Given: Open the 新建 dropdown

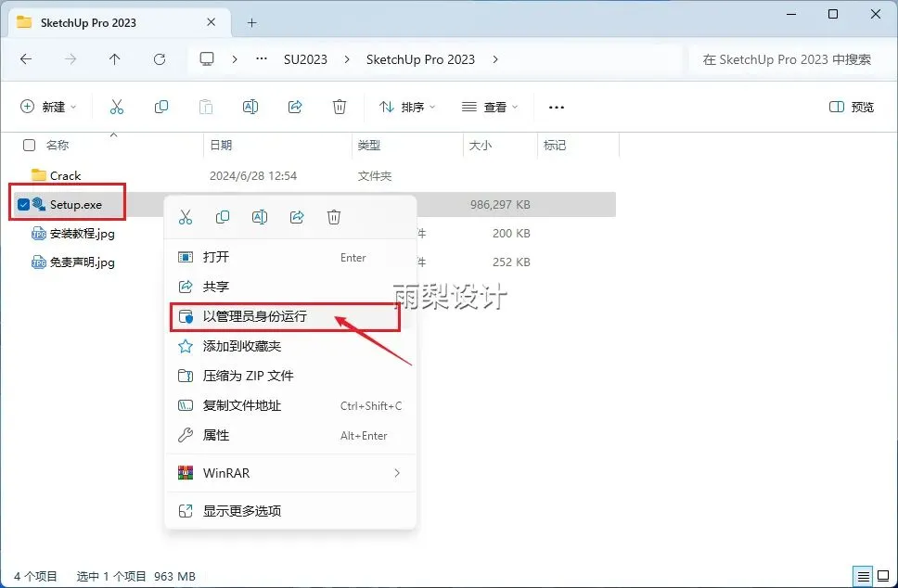Looking at the screenshot, I should [x=48, y=107].
